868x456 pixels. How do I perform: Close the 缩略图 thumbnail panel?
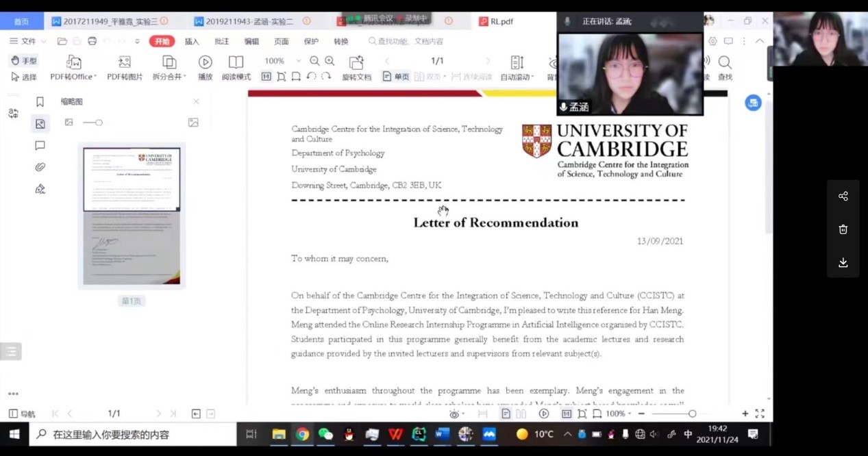196,101
